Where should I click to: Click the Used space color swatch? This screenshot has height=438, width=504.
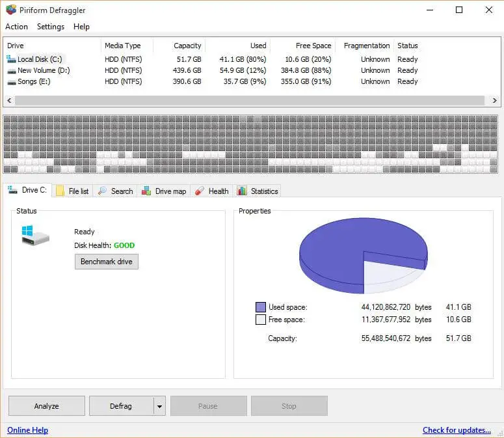[x=261, y=307]
